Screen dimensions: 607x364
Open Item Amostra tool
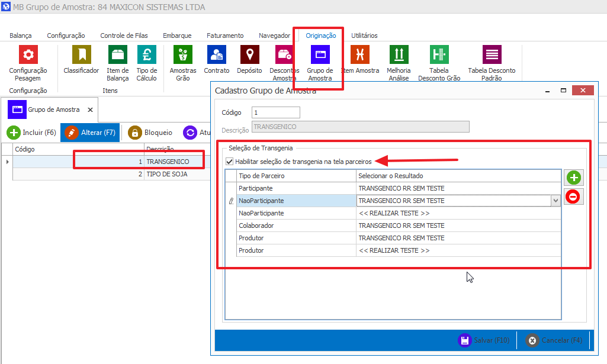pyautogui.click(x=360, y=59)
